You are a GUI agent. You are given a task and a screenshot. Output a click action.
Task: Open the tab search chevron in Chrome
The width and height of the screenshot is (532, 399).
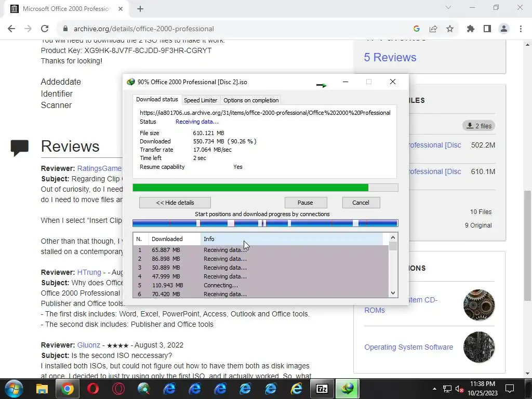(x=448, y=7)
